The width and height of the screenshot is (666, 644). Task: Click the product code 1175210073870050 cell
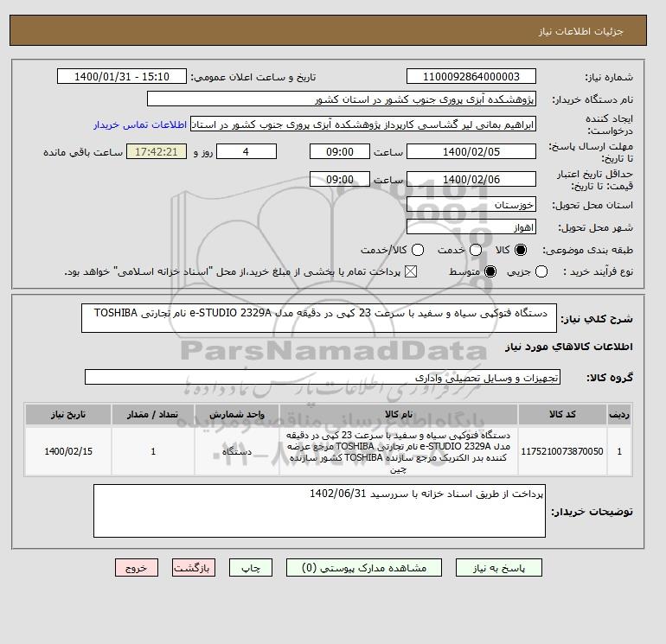[562, 451]
